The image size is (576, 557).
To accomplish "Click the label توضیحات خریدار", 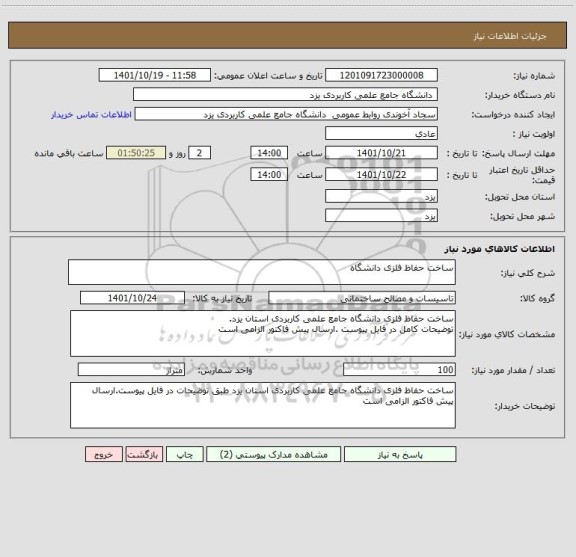I will (525, 406).
